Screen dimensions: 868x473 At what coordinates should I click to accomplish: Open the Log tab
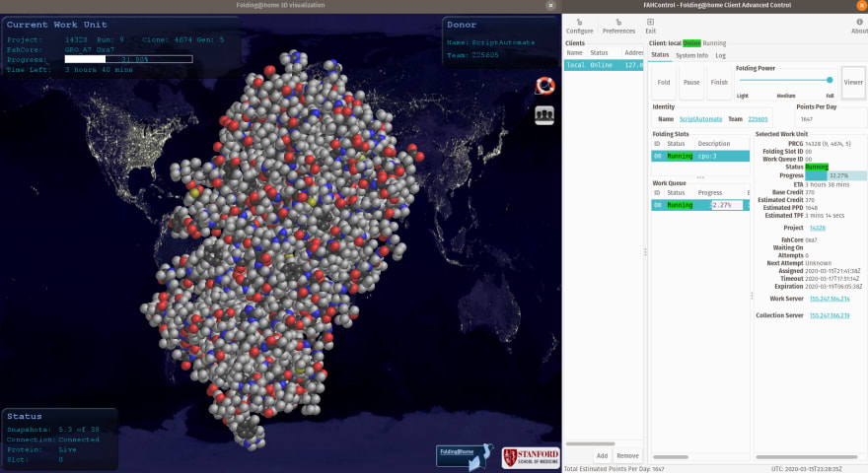coord(720,55)
